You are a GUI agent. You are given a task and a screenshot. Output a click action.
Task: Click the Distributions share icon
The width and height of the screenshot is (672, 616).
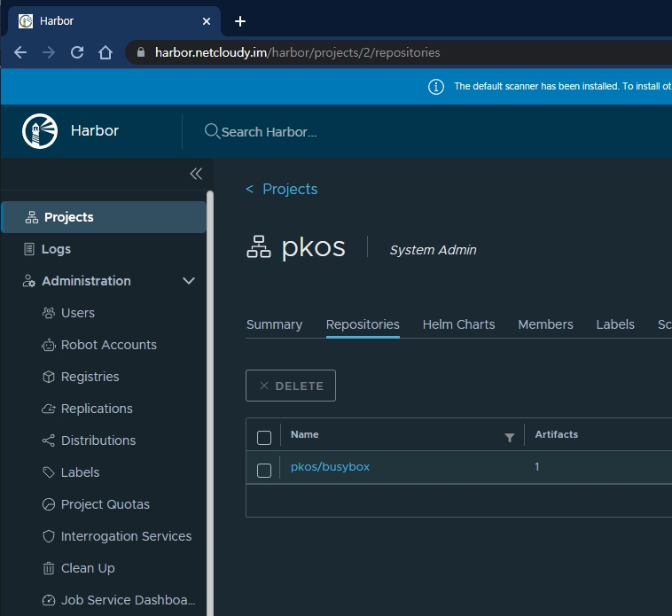[x=49, y=441]
